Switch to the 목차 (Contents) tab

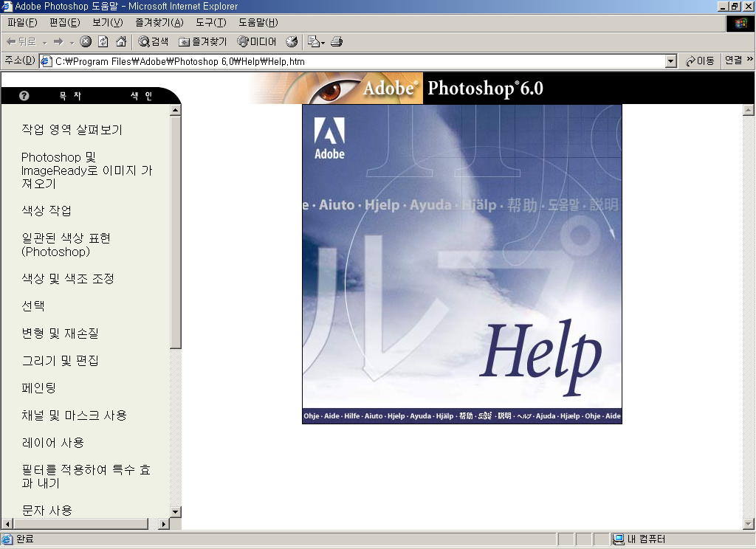coord(70,96)
